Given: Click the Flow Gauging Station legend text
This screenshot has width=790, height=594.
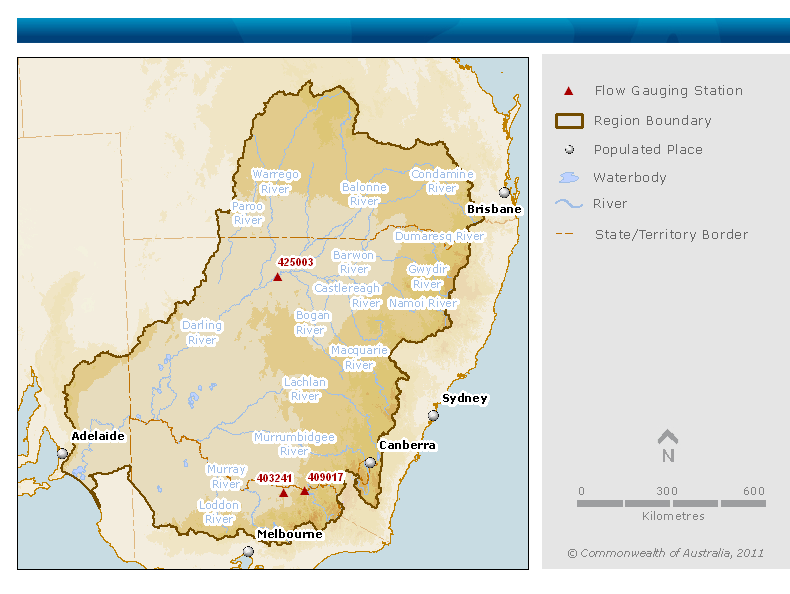Looking at the screenshot, I should point(669,91).
